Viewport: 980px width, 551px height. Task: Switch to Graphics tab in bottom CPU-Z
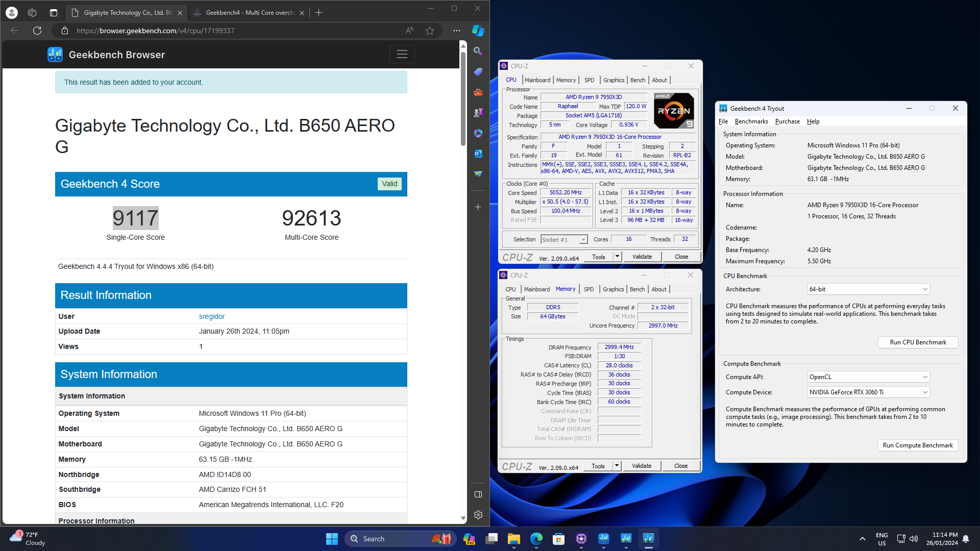tap(613, 289)
